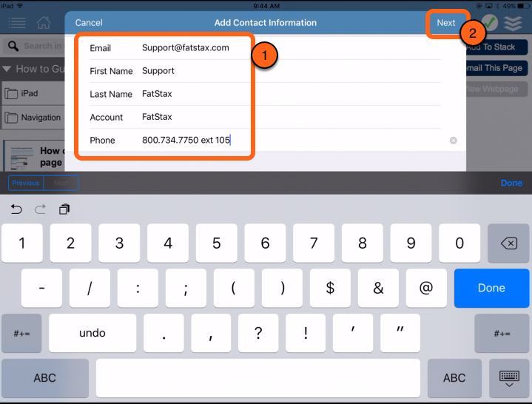Viewport: 532px width, 404px height.
Task: Tap the 3 key
Action: point(119,243)
